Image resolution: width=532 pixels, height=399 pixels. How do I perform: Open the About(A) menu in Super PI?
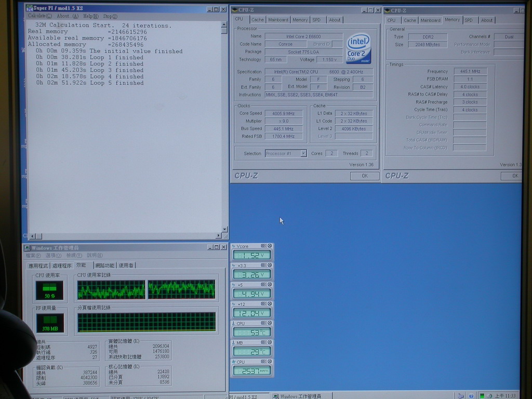tap(68, 16)
